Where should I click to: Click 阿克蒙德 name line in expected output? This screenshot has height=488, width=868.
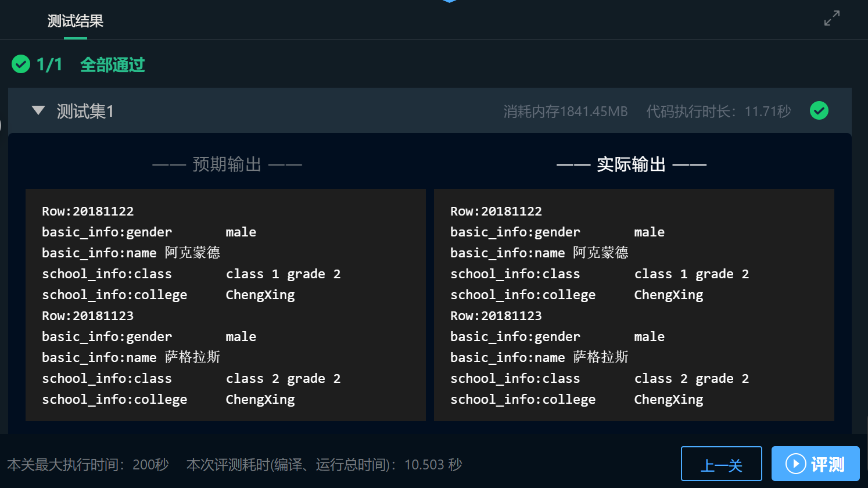131,253
